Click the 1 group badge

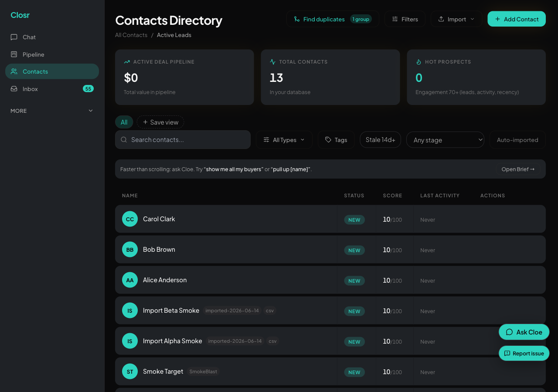pos(361,19)
